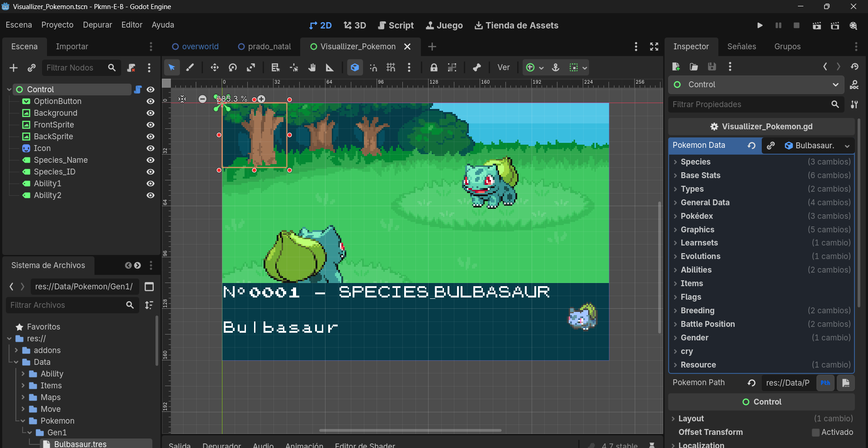Screen dimensions: 868x448
Task: Open the Tienda de Assets
Action: pyautogui.click(x=516, y=25)
